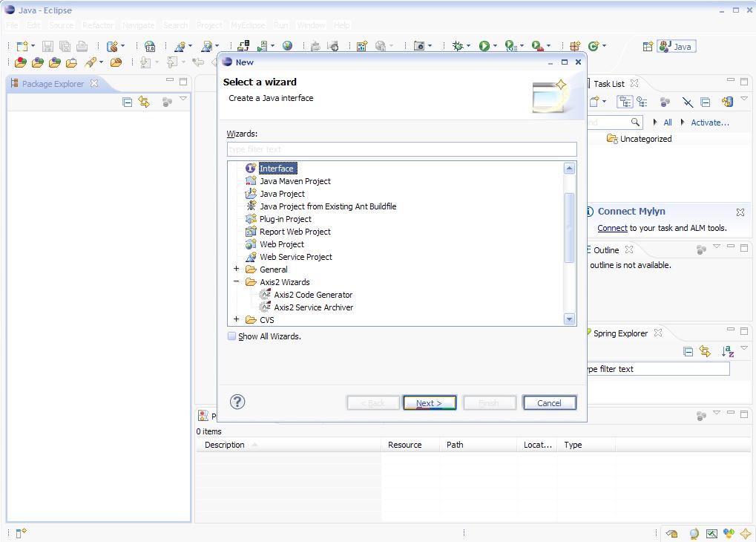Open the Run dropdown arrow
The height and width of the screenshot is (542, 756).
click(x=495, y=46)
